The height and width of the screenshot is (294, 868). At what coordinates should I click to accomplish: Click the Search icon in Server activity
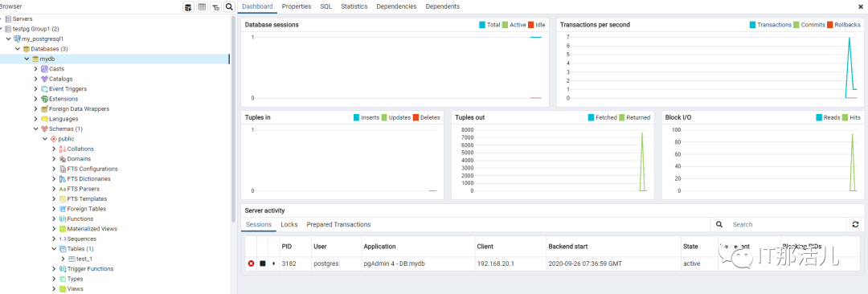coord(719,224)
